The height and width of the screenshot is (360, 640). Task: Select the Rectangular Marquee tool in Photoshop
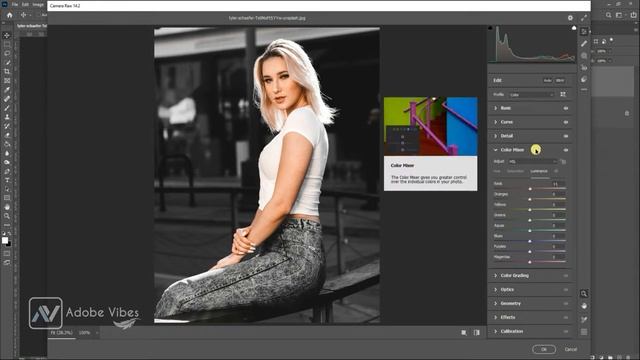click(x=7, y=44)
